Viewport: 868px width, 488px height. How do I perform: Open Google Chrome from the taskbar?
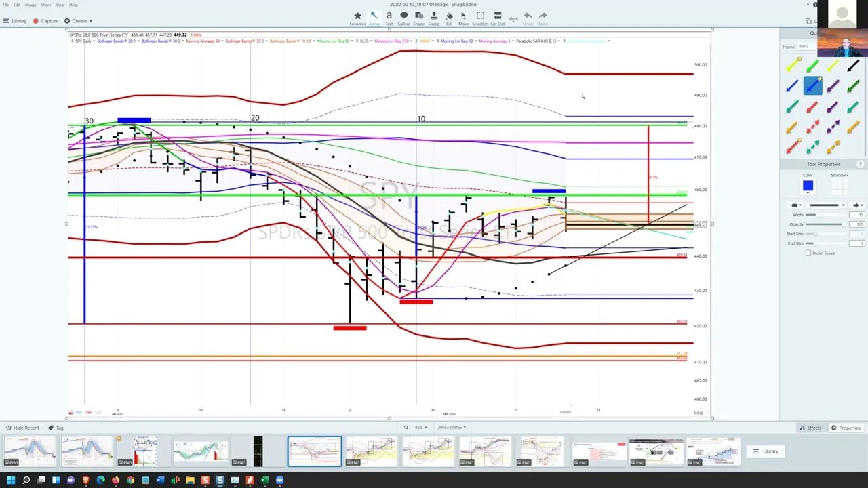(x=131, y=480)
